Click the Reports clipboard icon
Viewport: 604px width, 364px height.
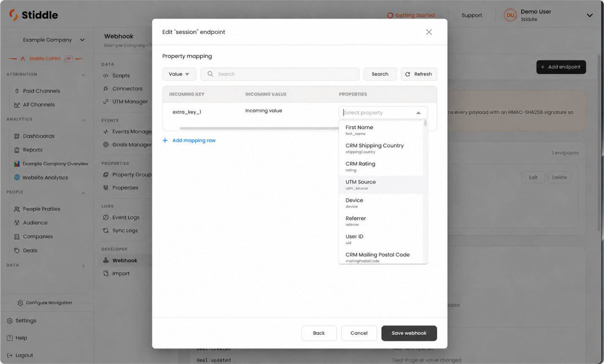point(17,150)
